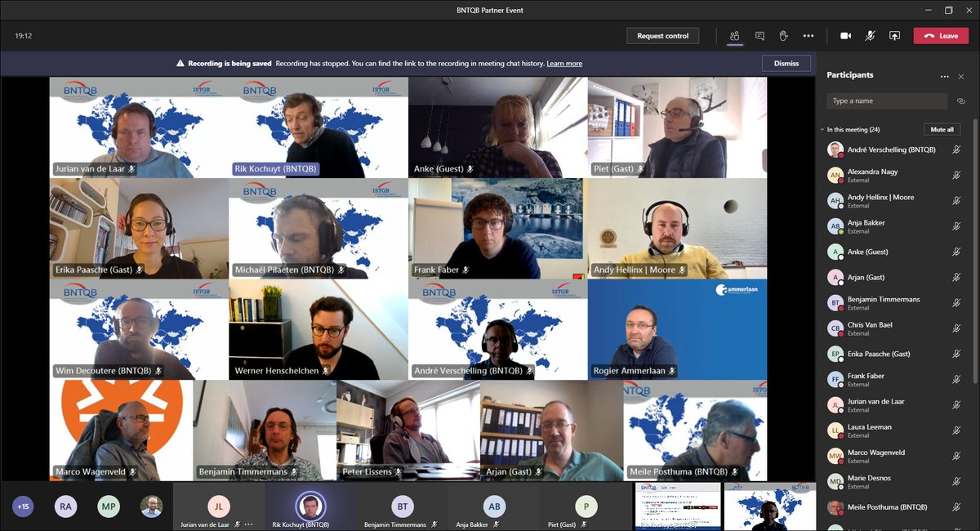Select Frank Faber video tile

click(x=498, y=229)
